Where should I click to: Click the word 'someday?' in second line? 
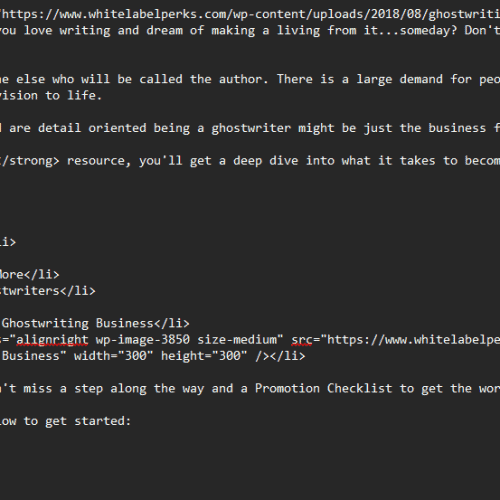(428, 31)
